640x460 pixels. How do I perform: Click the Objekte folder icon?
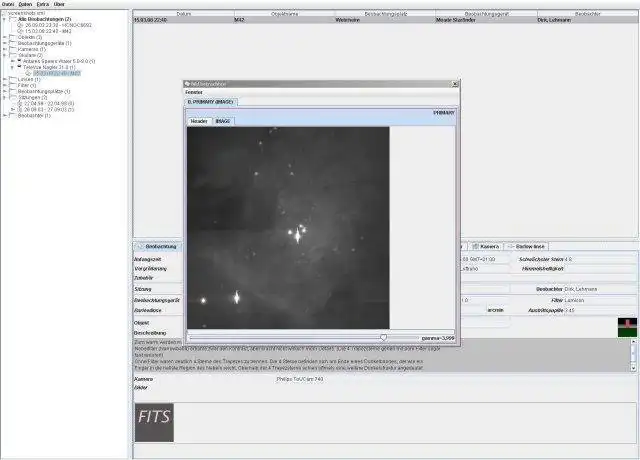point(13,37)
